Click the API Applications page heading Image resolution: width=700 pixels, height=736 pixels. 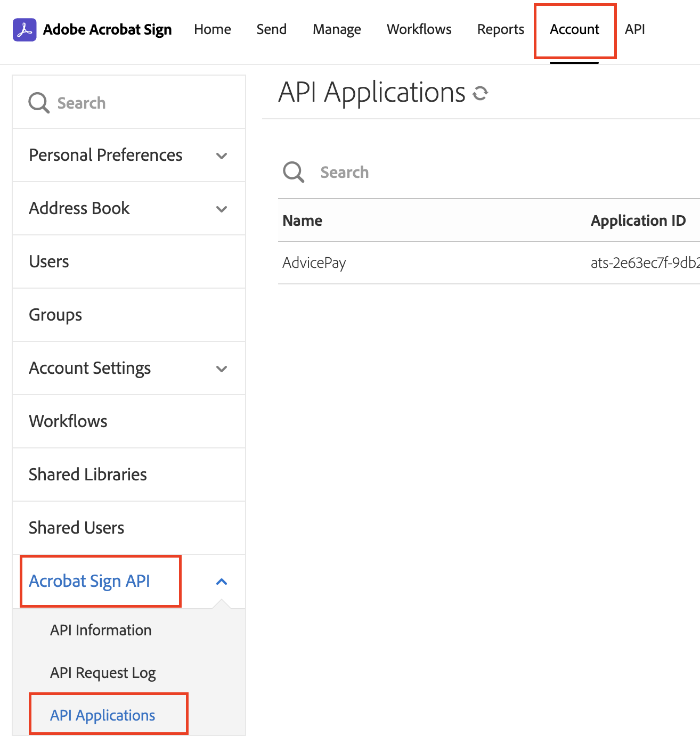[x=372, y=93]
